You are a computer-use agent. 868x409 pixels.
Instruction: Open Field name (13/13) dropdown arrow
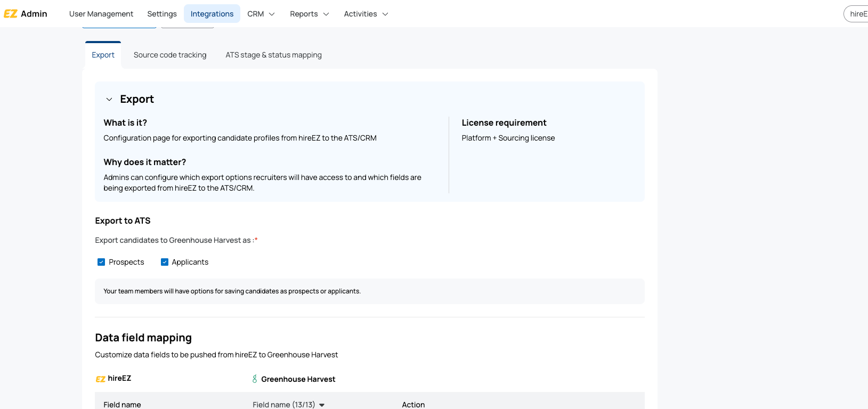(322, 405)
